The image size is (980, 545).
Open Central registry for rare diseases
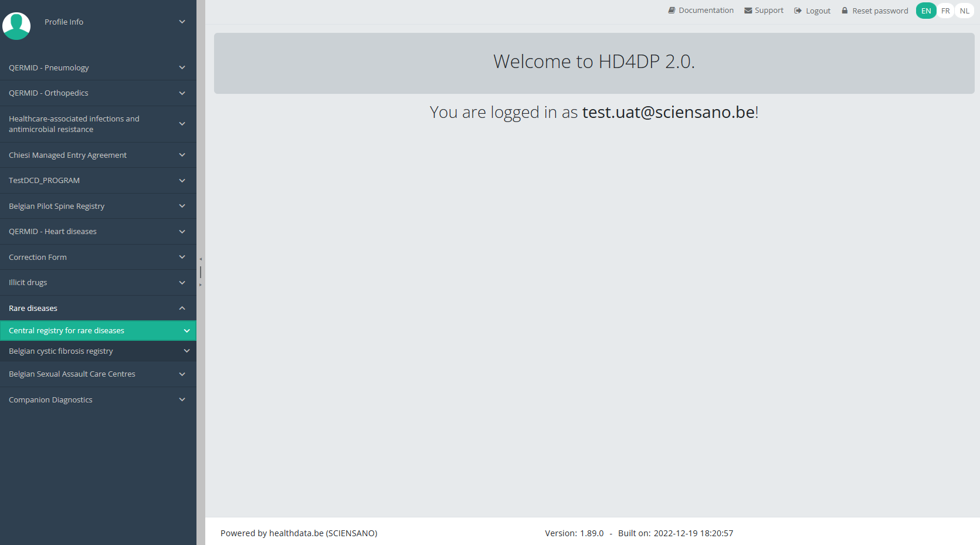point(66,331)
